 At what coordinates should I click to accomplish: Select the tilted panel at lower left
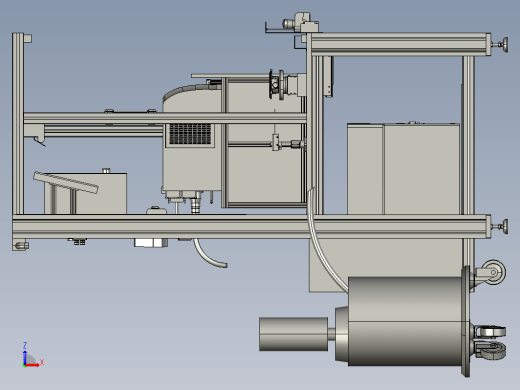[65, 183]
